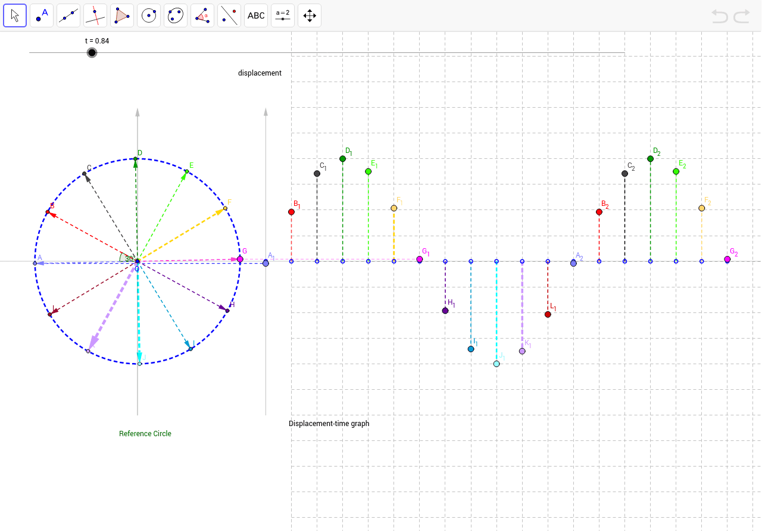This screenshot has width=762, height=532.
Task: Click the Undo arrow
Action: (720, 16)
